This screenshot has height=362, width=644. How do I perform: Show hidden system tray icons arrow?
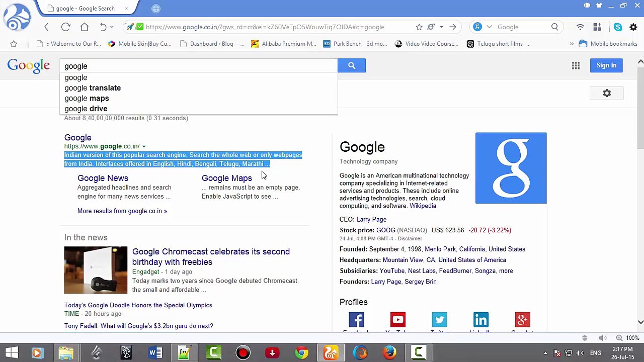pos(545,353)
